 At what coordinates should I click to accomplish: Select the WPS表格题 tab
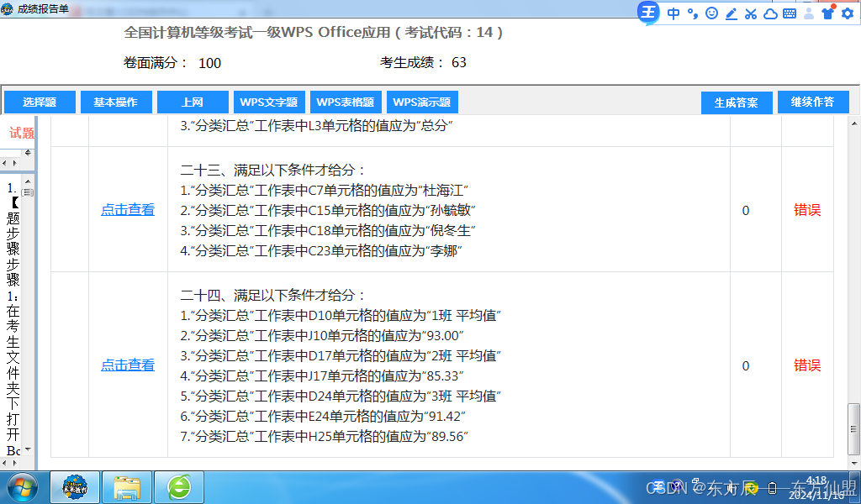pyautogui.click(x=346, y=102)
